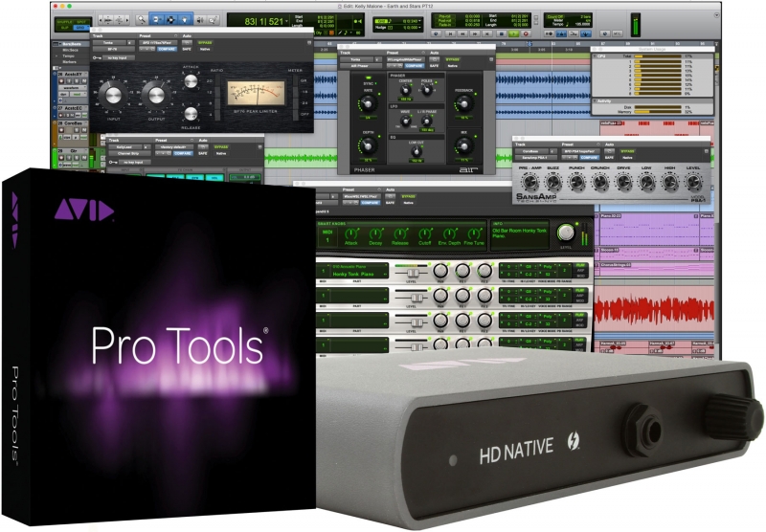The height and width of the screenshot is (532, 766).
Task: Enable Shuffle edit mode
Action: (x=64, y=22)
